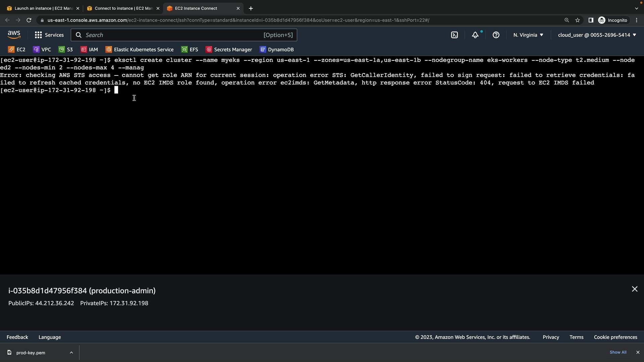This screenshot has height=362, width=644.
Task: Bookmark this page with star icon
Action: (578, 20)
